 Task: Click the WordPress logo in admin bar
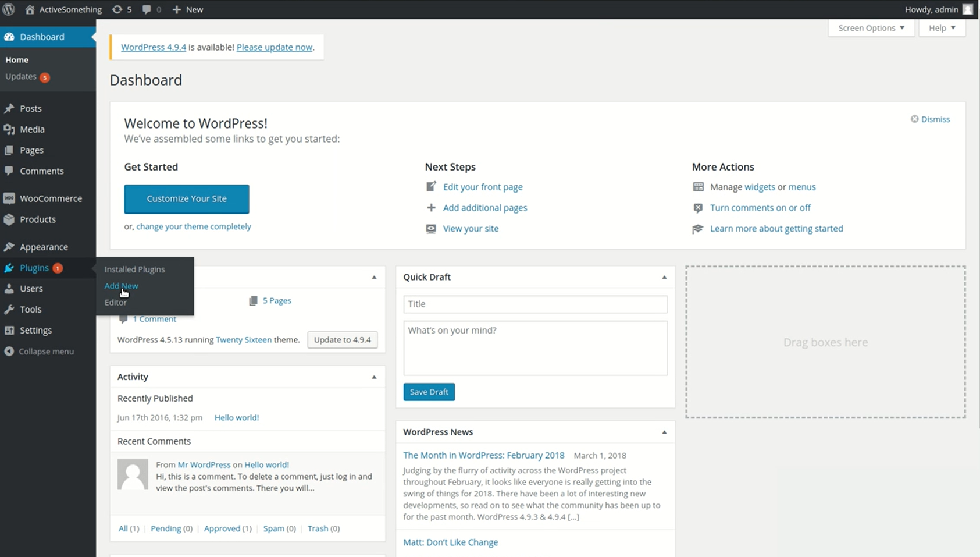9,9
